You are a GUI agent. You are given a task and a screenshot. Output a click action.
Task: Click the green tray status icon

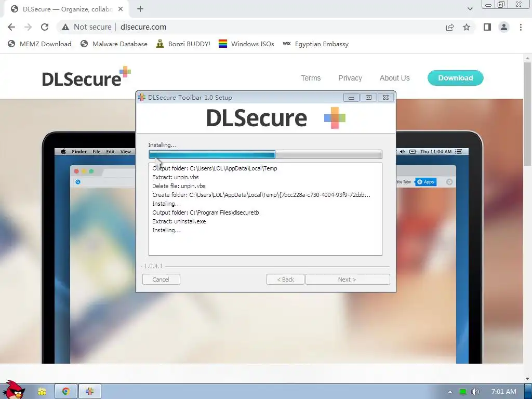463,392
